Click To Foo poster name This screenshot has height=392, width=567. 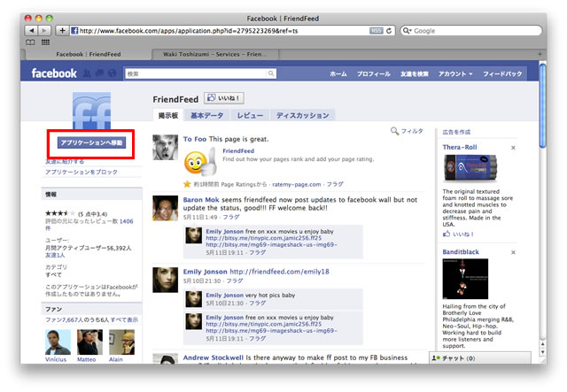pos(195,139)
